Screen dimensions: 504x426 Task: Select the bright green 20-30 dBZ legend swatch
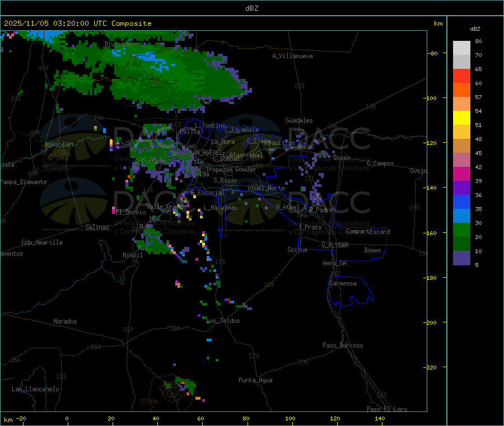(461, 230)
